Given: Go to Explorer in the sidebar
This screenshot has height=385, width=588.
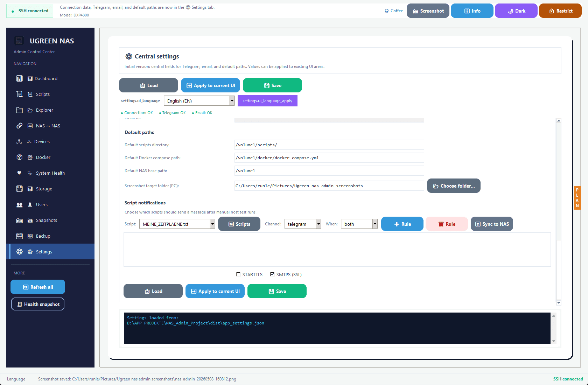Looking at the screenshot, I should click(x=50, y=110).
